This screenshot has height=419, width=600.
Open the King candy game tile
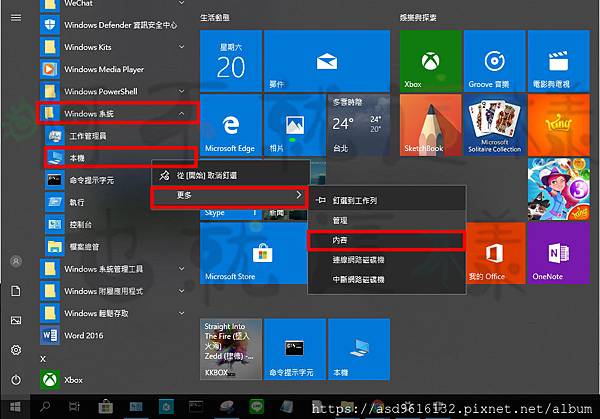559,125
